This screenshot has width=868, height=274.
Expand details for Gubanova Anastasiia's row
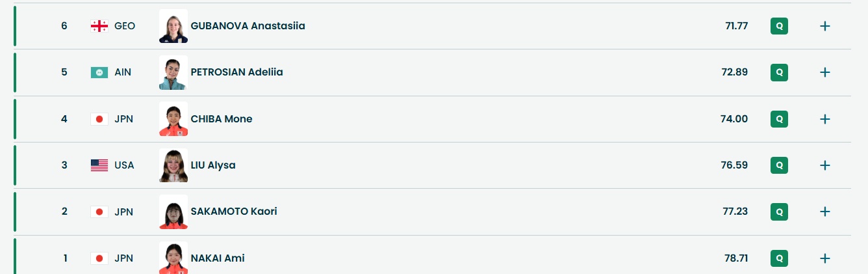pyautogui.click(x=824, y=26)
